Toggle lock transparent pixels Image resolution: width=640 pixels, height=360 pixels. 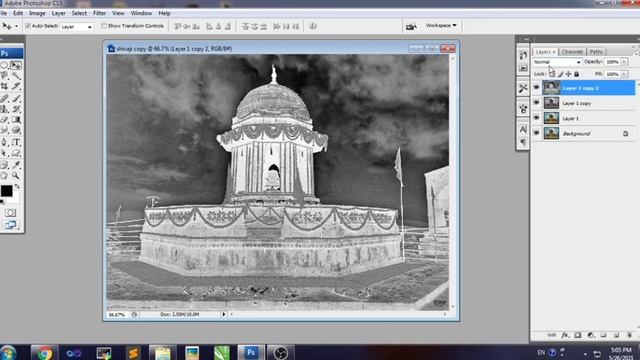click(552, 74)
